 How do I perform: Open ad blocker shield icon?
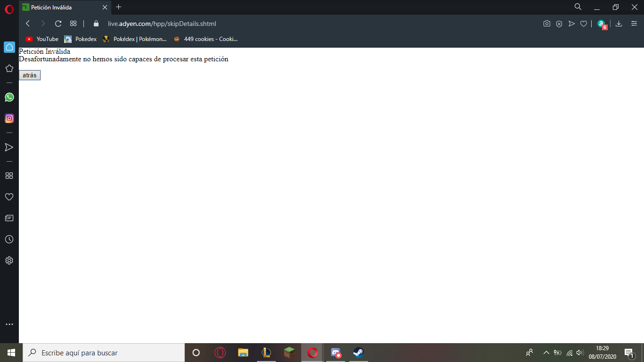tap(559, 24)
